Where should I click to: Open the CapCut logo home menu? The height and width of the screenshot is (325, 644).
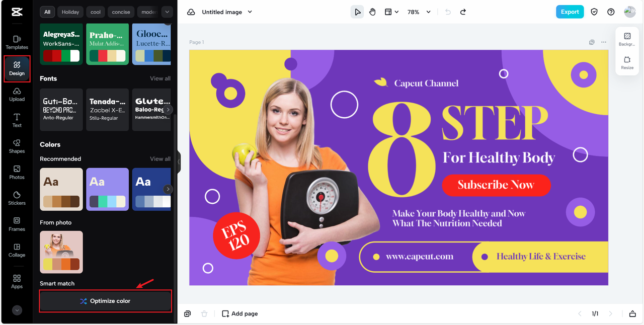tap(17, 12)
